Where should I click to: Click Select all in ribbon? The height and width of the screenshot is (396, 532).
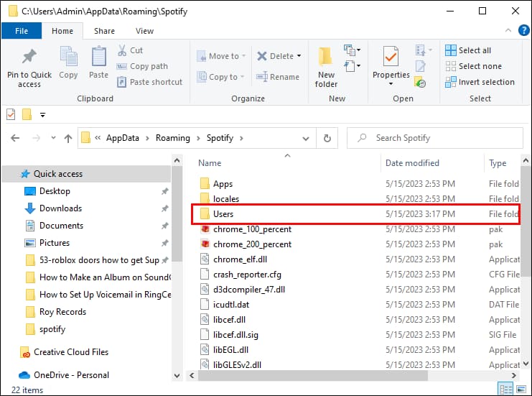(x=468, y=50)
